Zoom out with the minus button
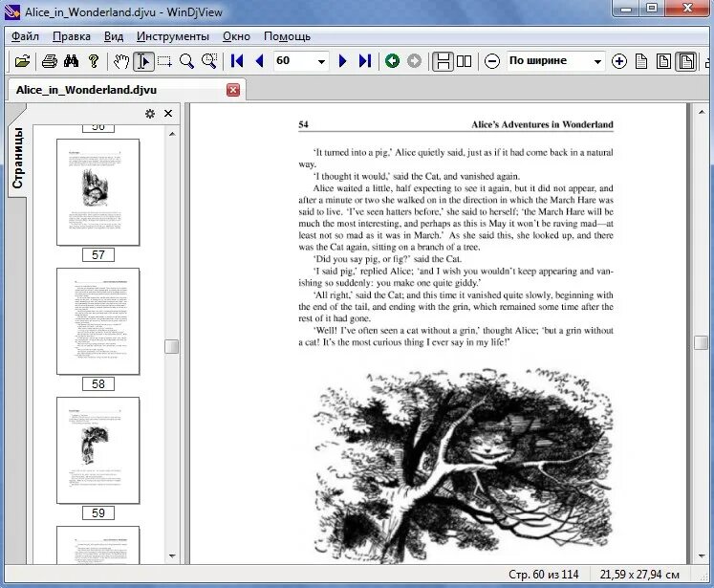Image resolution: width=714 pixels, height=588 pixels. [x=492, y=61]
